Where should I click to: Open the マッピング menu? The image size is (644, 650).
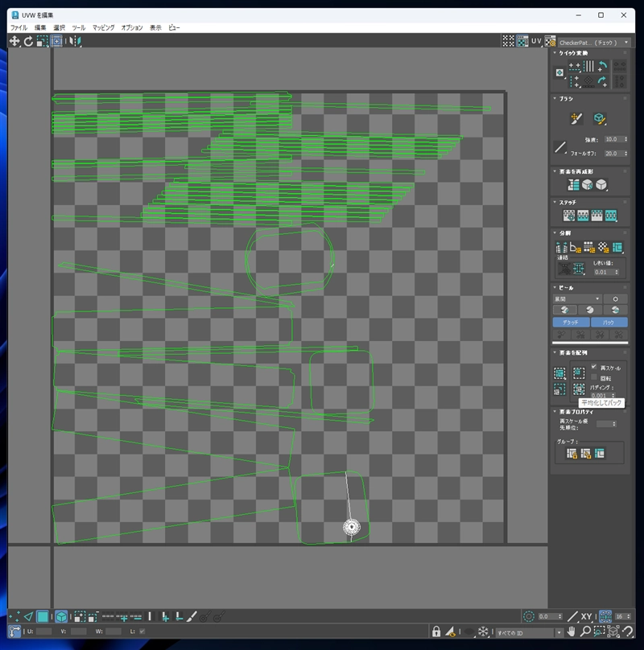point(103,27)
